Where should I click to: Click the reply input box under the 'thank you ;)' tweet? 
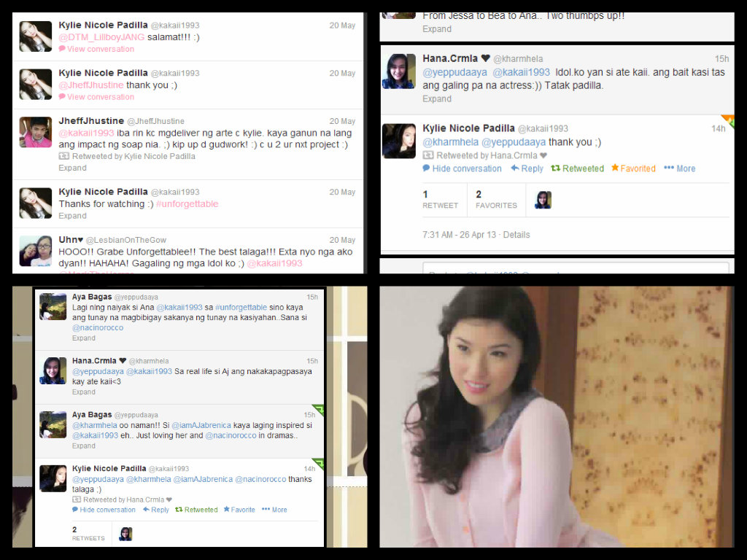576,268
